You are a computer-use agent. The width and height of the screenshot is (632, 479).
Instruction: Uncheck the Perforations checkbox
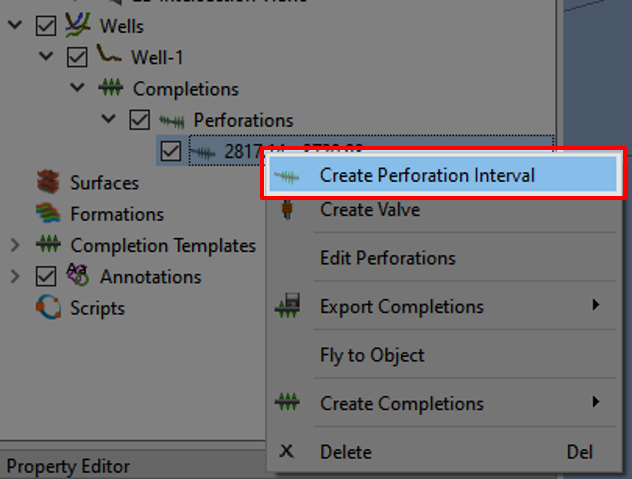coord(140,120)
